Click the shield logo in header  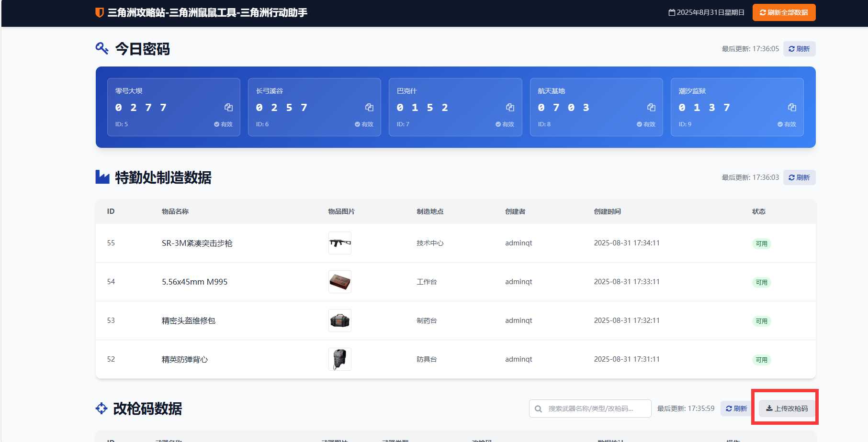click(100, 12)
